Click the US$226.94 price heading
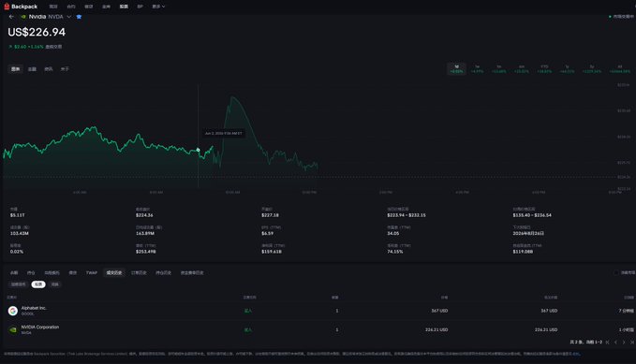This screenshot has height=364, width=636. [37, 32]
